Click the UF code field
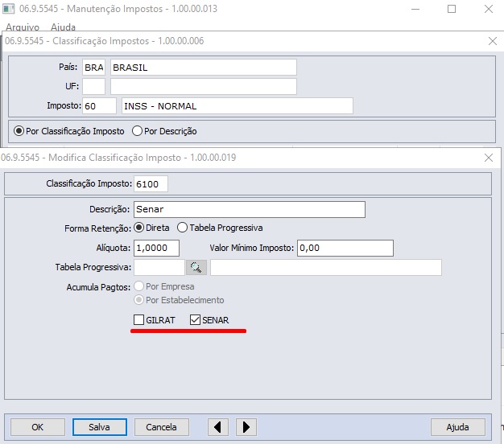 click(93, 86)
